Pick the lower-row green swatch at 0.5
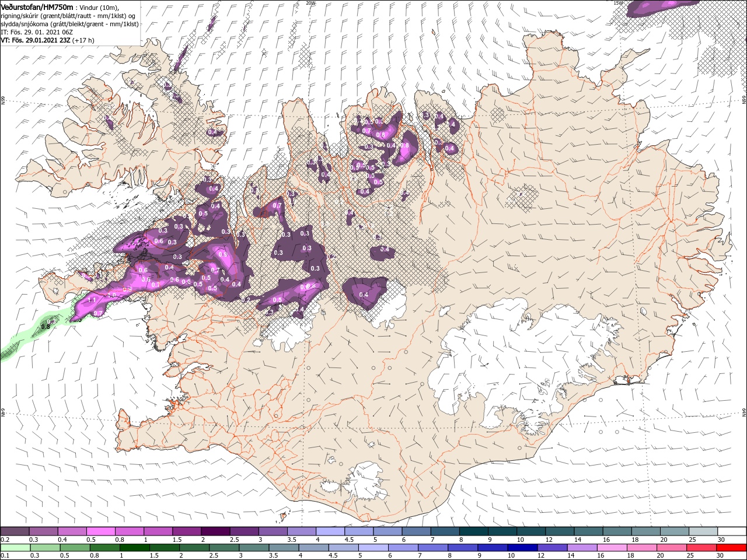 coord(75,548)
